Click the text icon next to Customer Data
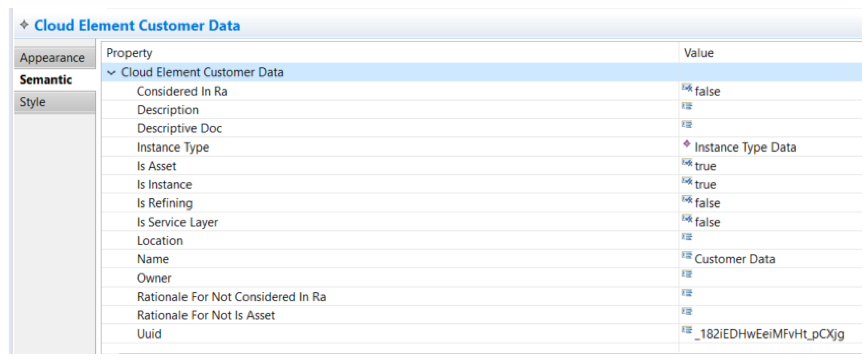868x361 pixels. 687,256
